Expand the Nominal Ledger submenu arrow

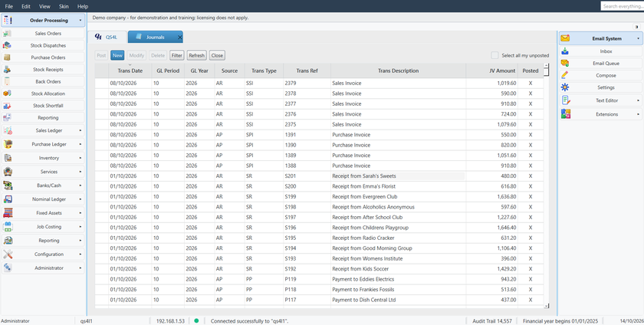point(80,199)
